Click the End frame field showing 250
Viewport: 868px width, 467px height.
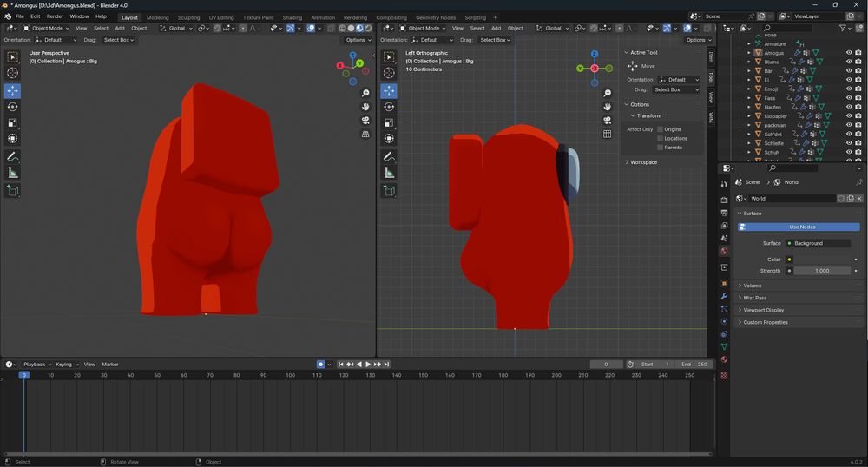tap(696, 364)
